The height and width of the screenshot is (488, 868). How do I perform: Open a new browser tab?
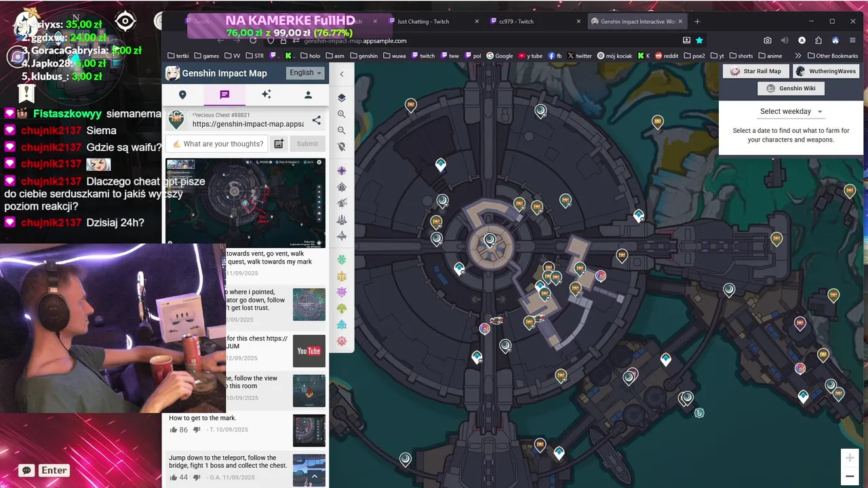click(697, 22)
